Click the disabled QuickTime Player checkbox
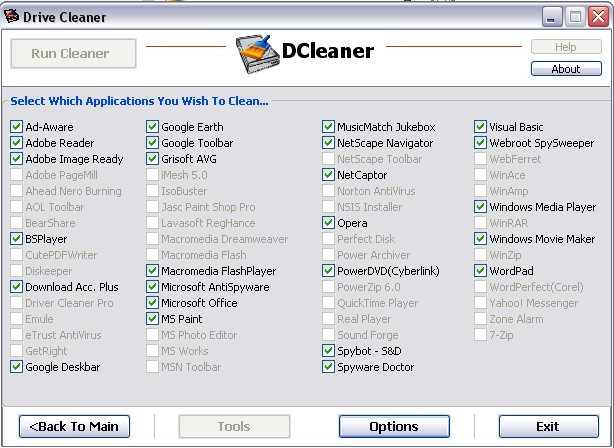 click(328, 303)
